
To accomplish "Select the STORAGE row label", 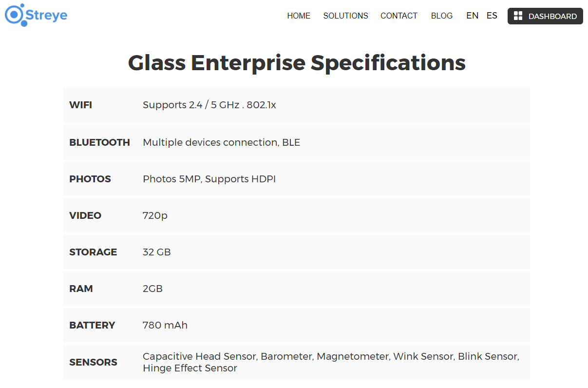I will (93, 252).
